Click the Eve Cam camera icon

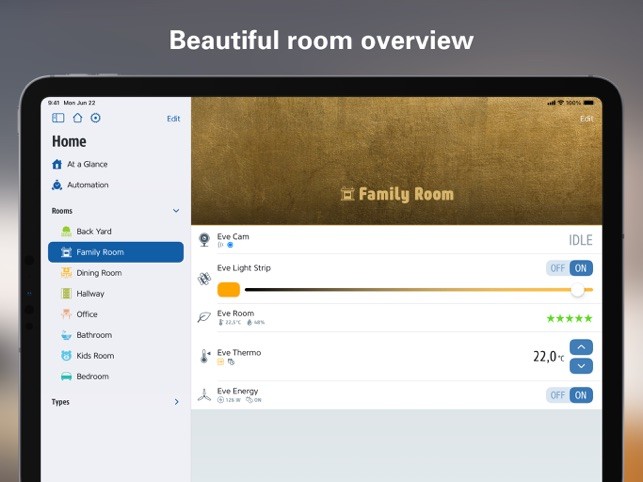204,240
